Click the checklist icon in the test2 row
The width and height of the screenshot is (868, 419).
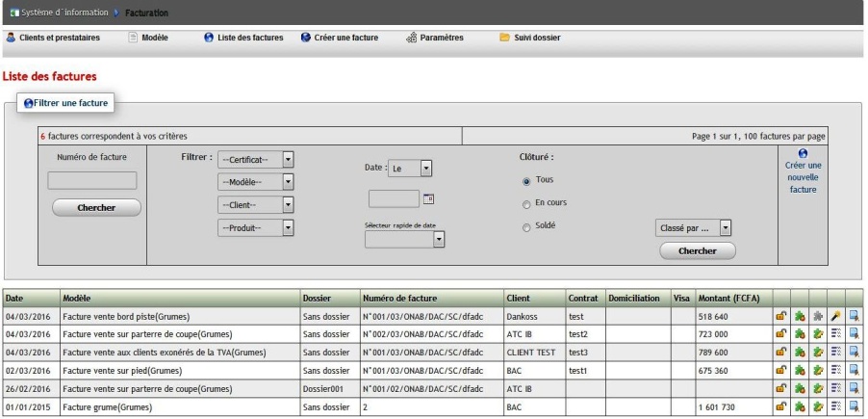836,334
